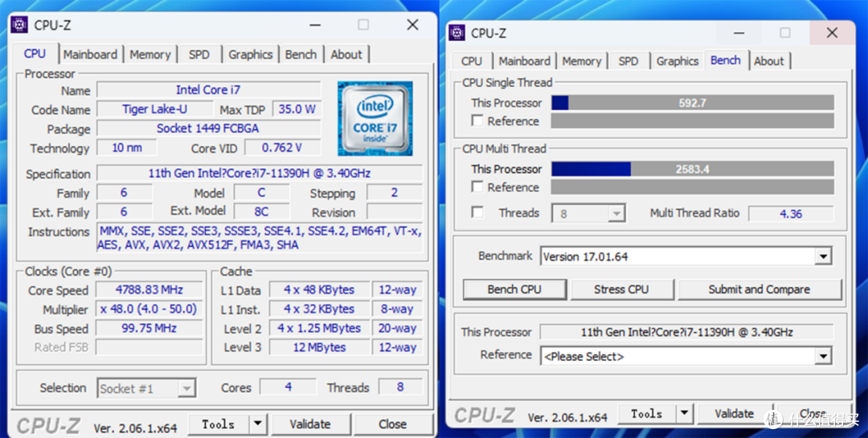This screenshot has width=868, height=438.
Task: Open the Socket #1 selection dropdown
Action: 187,389
